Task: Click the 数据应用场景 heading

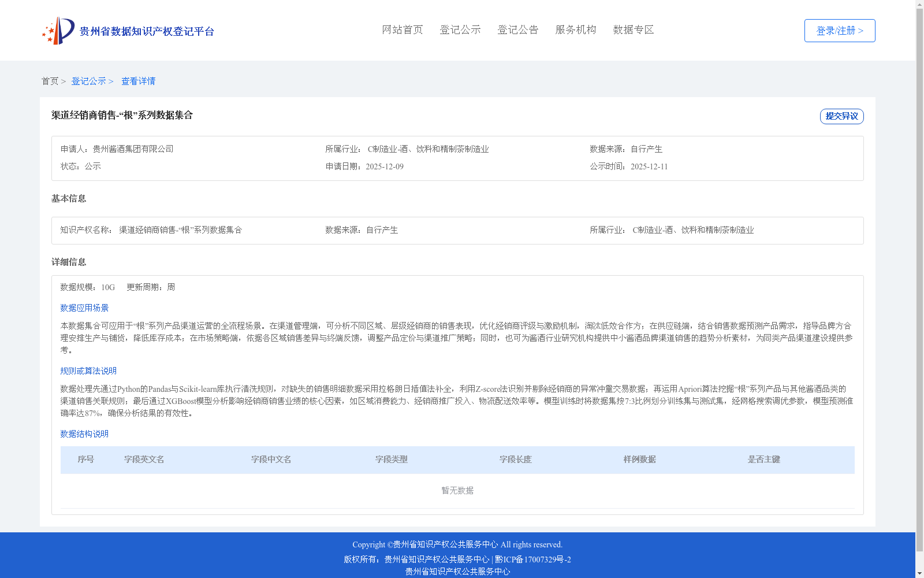Action: click(x=84, y=308)
